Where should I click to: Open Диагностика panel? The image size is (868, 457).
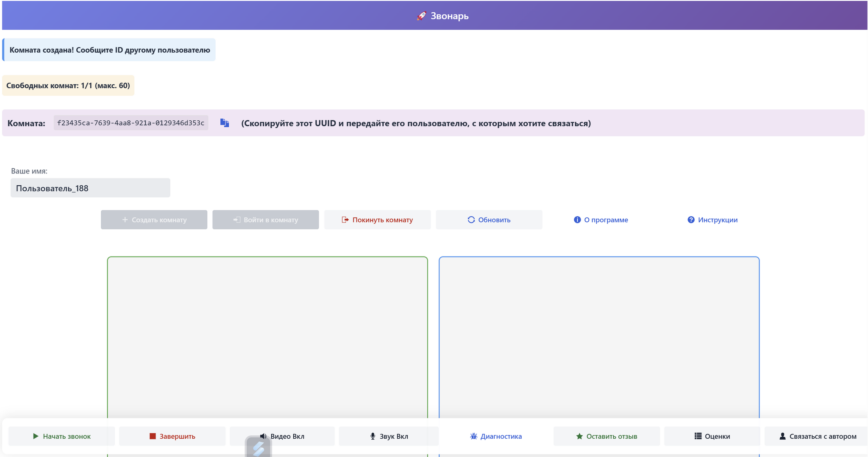[496, 436]
